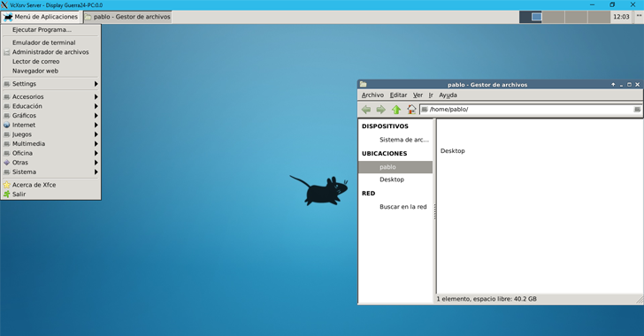Open the Ir menu
The height and width of the screenshot is (336, 644).
tap(431, 95)
